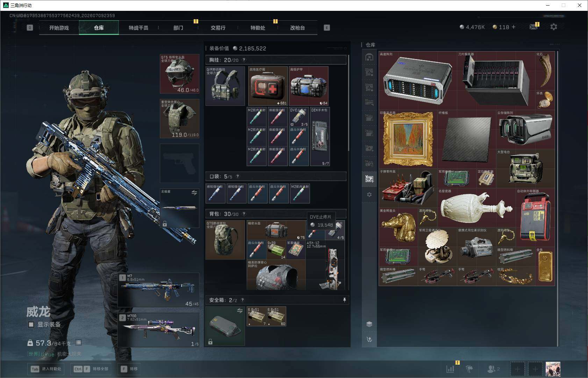Toggle the 显示装备 checkbox
Image resolution: width=588 pixels, height=378 pixels.
[31, 325]
